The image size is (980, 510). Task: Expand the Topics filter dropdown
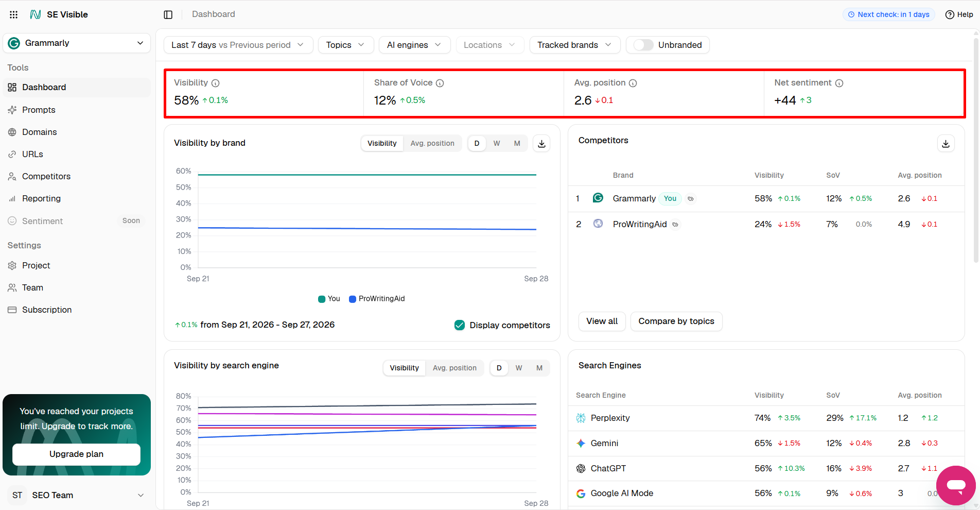click(346, 45)
